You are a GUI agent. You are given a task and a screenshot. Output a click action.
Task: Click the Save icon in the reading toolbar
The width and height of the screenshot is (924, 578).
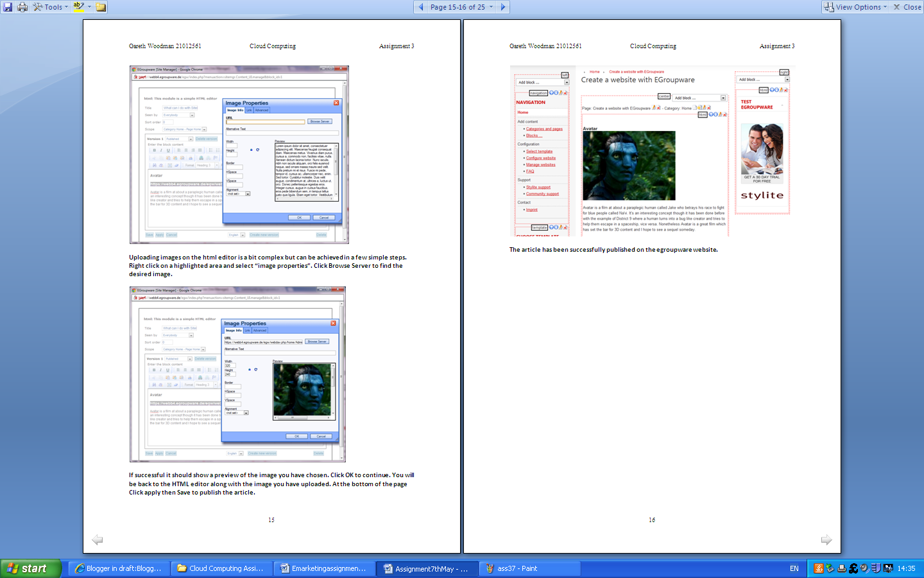point(8,7)
